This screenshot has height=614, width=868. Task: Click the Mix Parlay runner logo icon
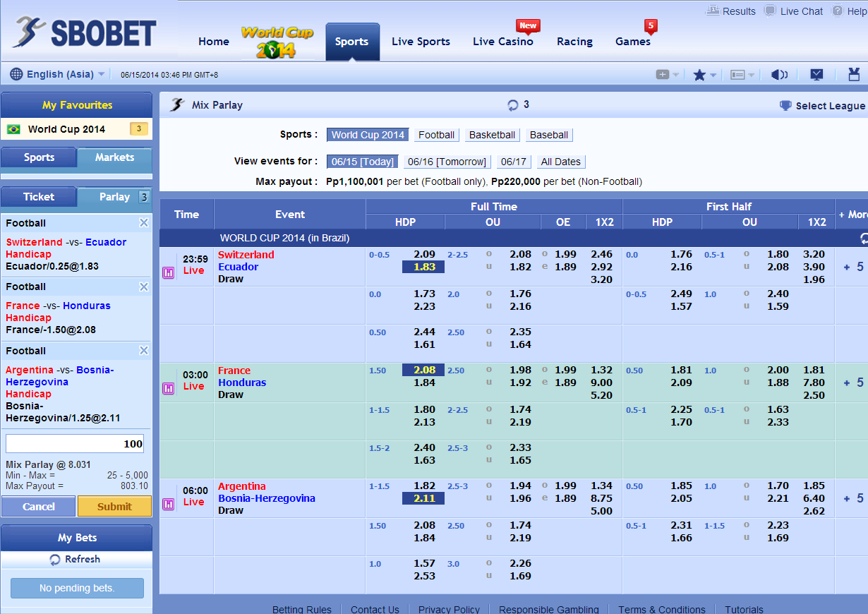[176, 105]
